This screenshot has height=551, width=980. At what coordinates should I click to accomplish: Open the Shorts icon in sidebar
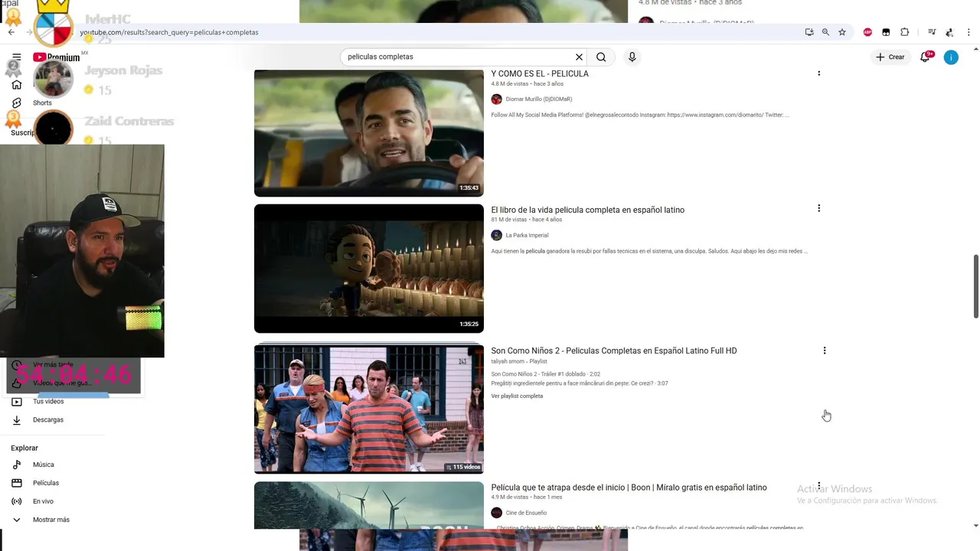(x=16, y=103)
